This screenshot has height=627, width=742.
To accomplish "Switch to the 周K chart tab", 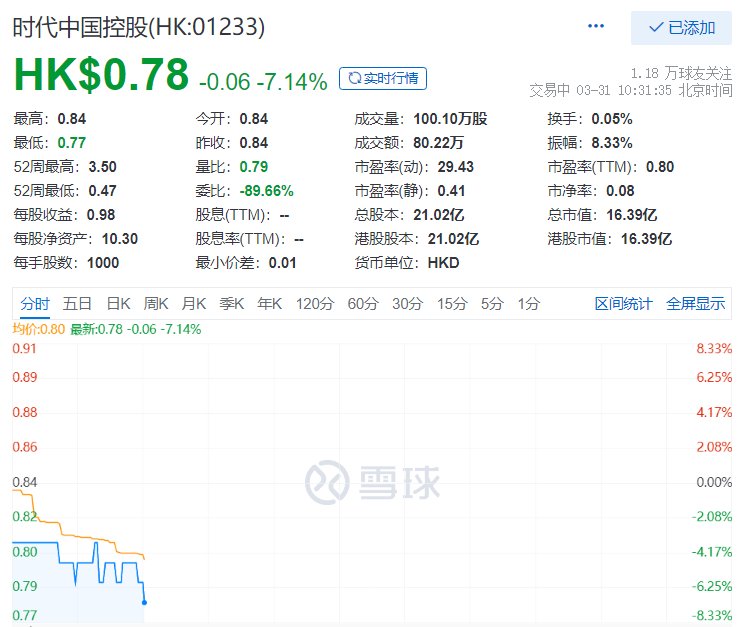I will pos(156,303).
